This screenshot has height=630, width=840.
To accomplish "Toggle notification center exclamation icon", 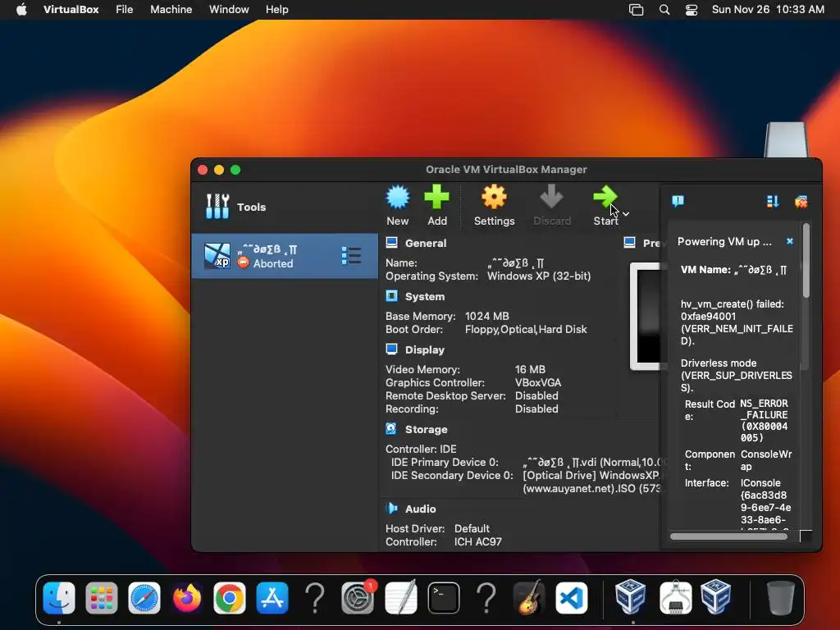I will point(678,202).
